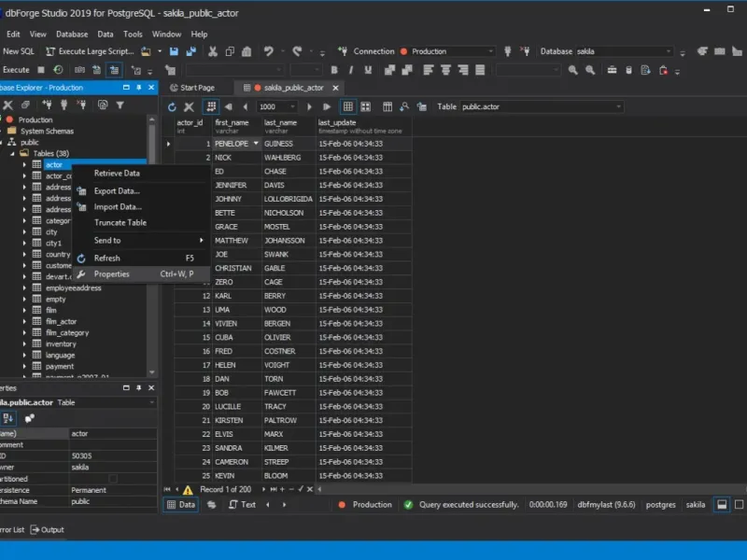Click the align center icon

(x=445, y=70)
